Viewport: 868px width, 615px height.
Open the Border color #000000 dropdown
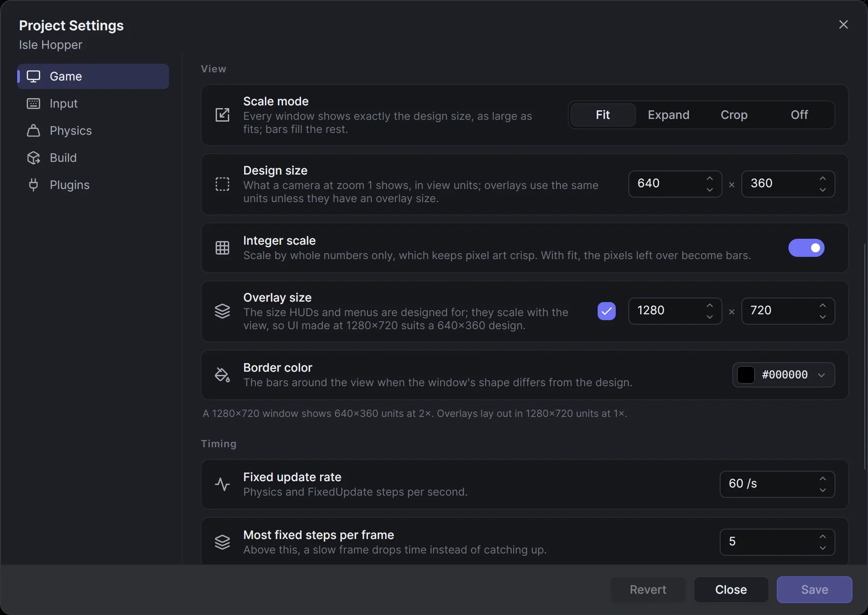(x=784, y=375)
